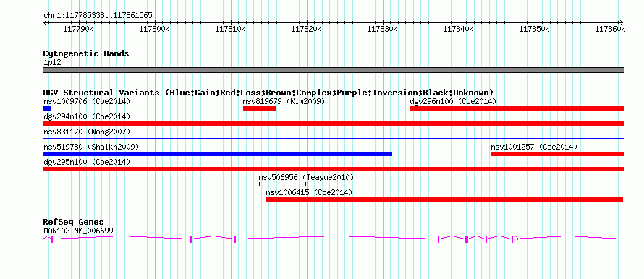Select the nsv519780 (Shaikh2009) label
The image size is (644, 279).
pyautogui.click(x=91, y=147)
